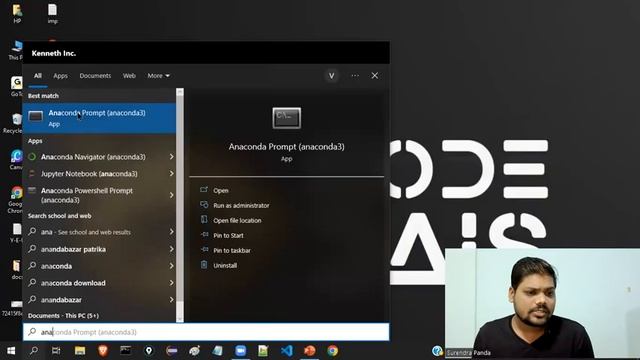Expand the 'anandabazar patrika' suggestion arrow
The width and height of the screenshot is (640, 360).
[x=171, y=249]
